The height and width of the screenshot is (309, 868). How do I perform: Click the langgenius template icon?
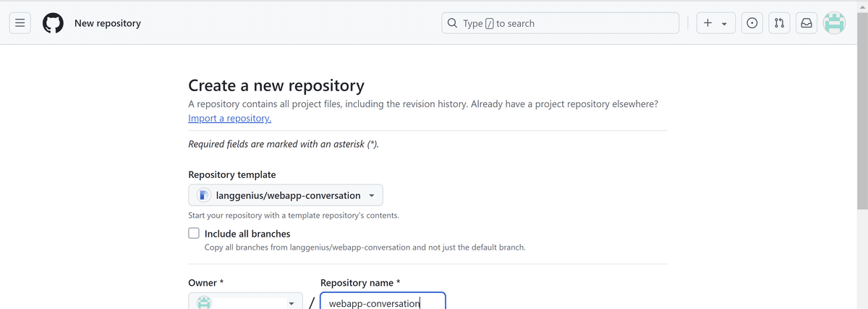click(204, 195)
